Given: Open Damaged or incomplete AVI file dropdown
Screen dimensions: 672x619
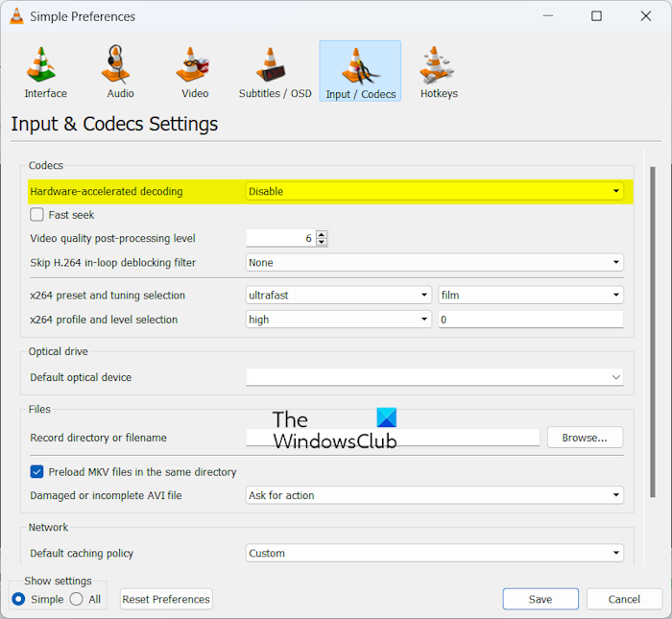Looking at the screenshot, I should (x=435, y=495).
